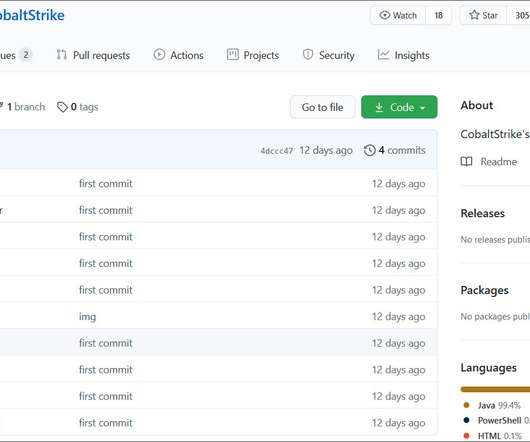Screen dimensions: 530x442
Task: Click the Watch eye icon
Action: coord(384,15)
